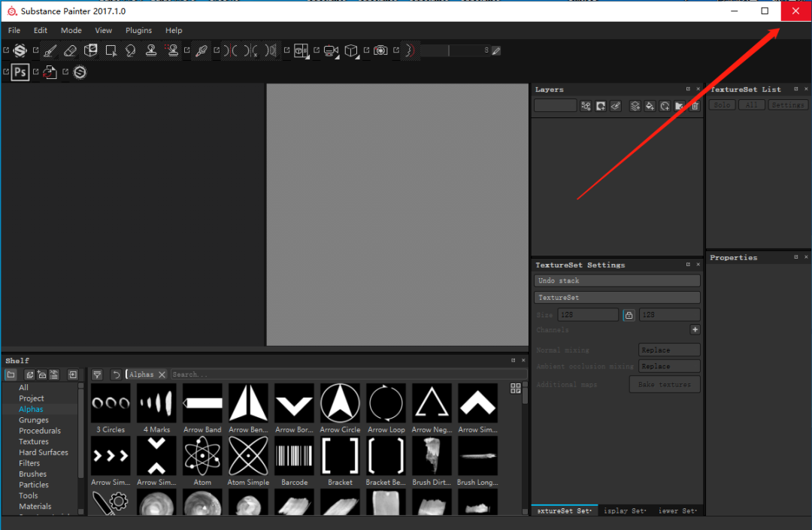Image resolution: width=812 pixels, height=530 pixels.
Task: Click the pen pressure icon beside size field
Action: 496,50
